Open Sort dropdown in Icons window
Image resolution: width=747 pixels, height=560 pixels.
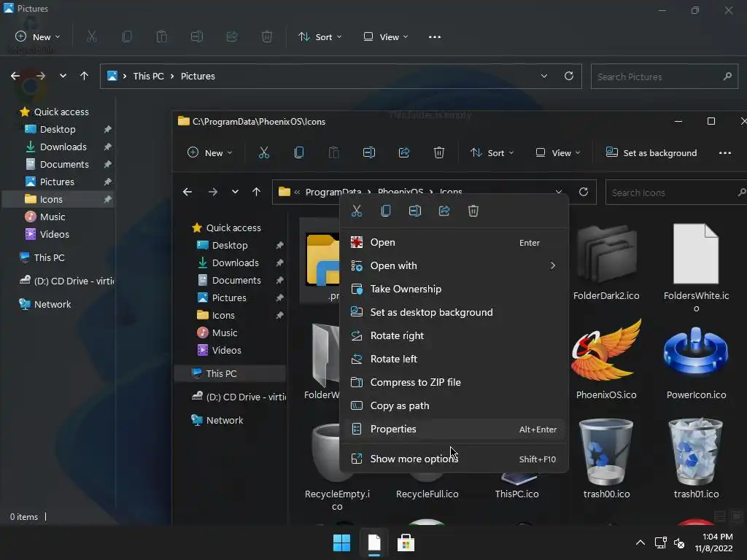[492, 153]
